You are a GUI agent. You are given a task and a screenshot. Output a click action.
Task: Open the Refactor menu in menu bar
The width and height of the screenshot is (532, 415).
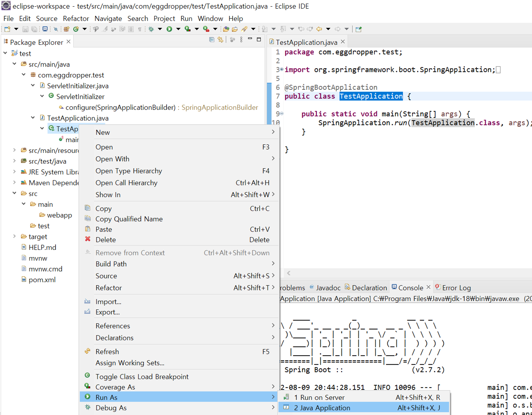click(x=76, y=18)
